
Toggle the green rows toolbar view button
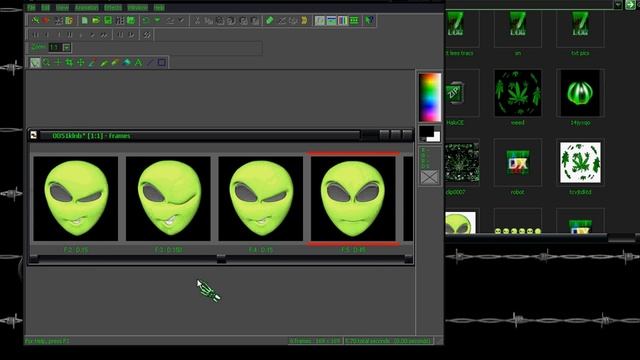[354, 20]
